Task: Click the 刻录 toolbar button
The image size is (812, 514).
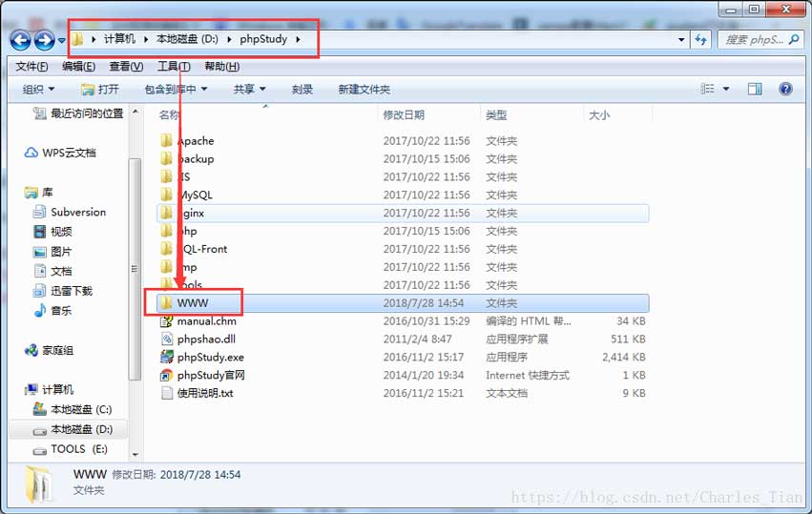Action: pyautogui.click(x=302, y=90)
